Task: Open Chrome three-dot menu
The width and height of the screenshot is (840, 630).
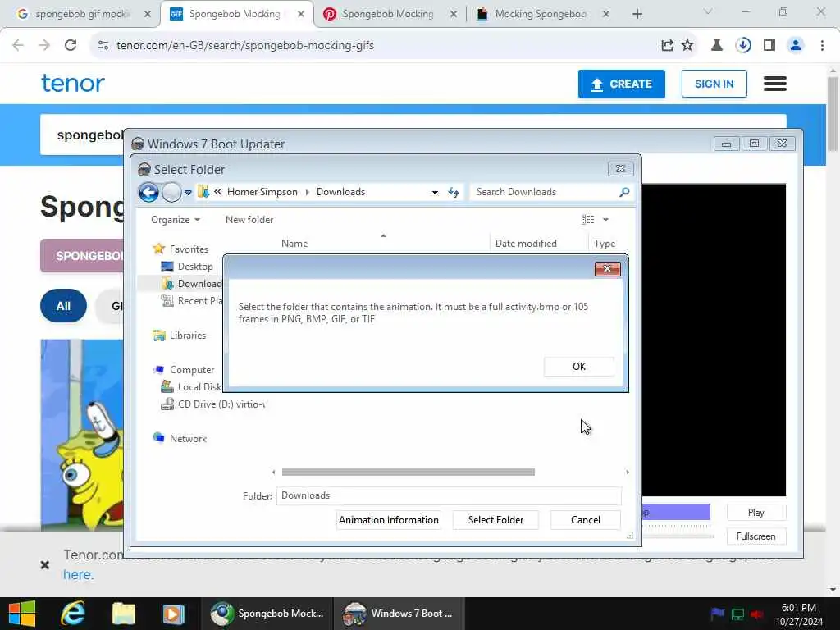Action: click(x=822, y=46)
